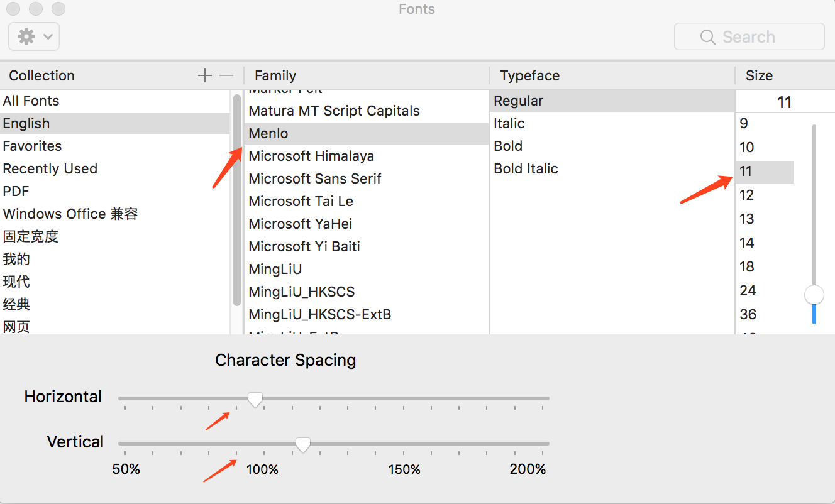Add a new collection with plus icon
The image size is (835, 504).
coord(205,76)
